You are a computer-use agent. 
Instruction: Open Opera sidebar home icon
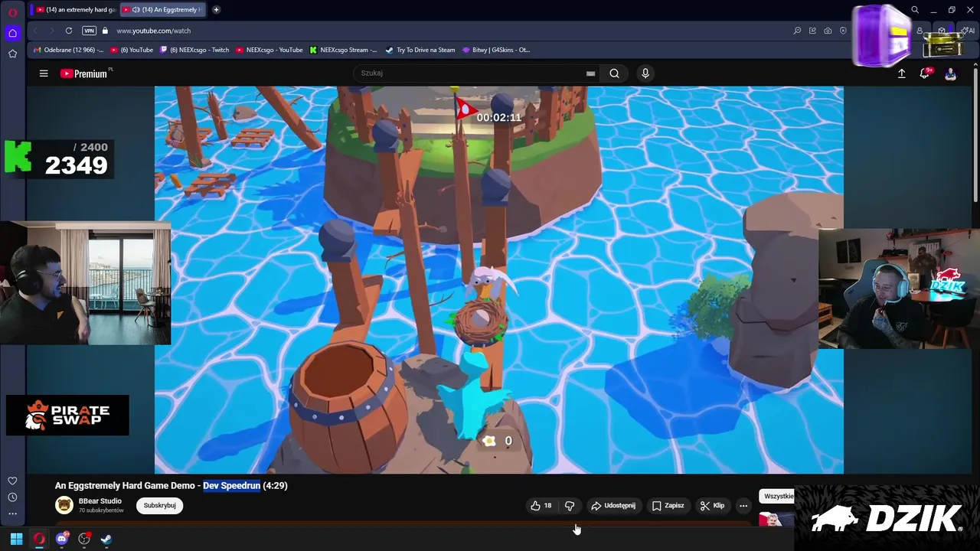click(x=12, y=33)
